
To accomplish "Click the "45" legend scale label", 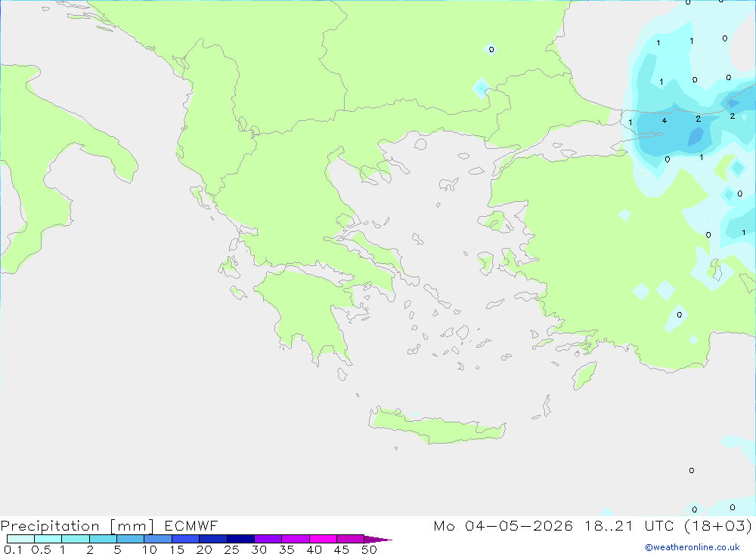I will [x=342, y=549].
